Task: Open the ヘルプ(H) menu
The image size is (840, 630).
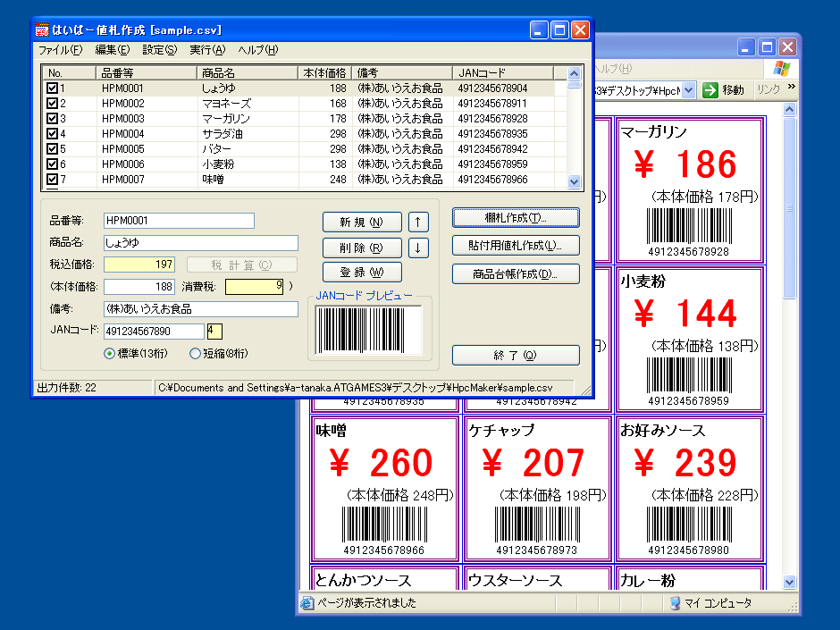Action: pos(258,50)
